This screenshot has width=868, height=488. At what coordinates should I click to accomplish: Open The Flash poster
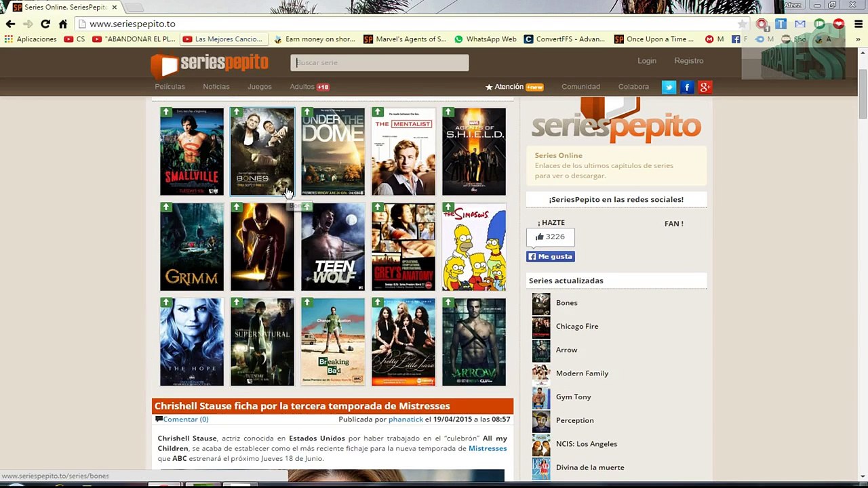pyautogui.click(x=262, y=247)
